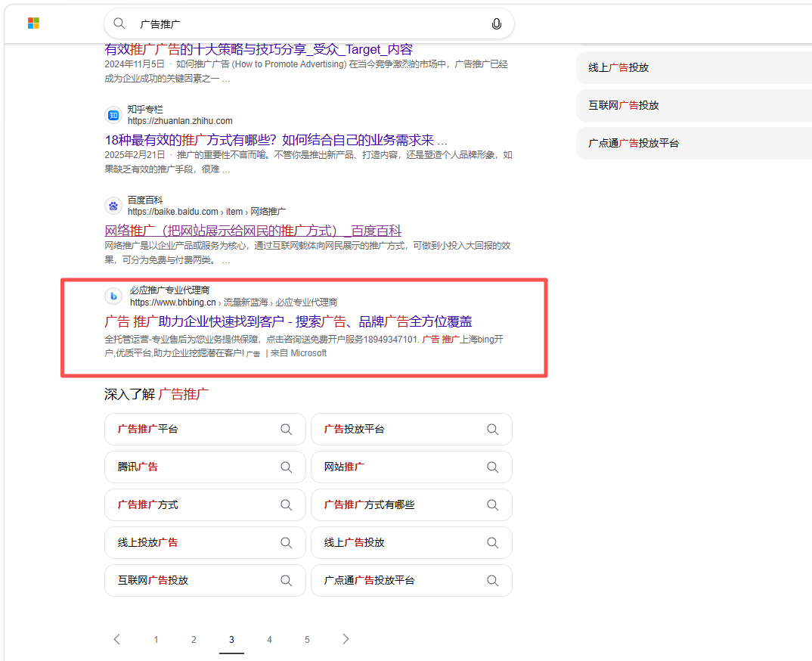The height and width of the screenshot is (661, 812).
Task: Open page 5 of search results
Action: (307, 640)
